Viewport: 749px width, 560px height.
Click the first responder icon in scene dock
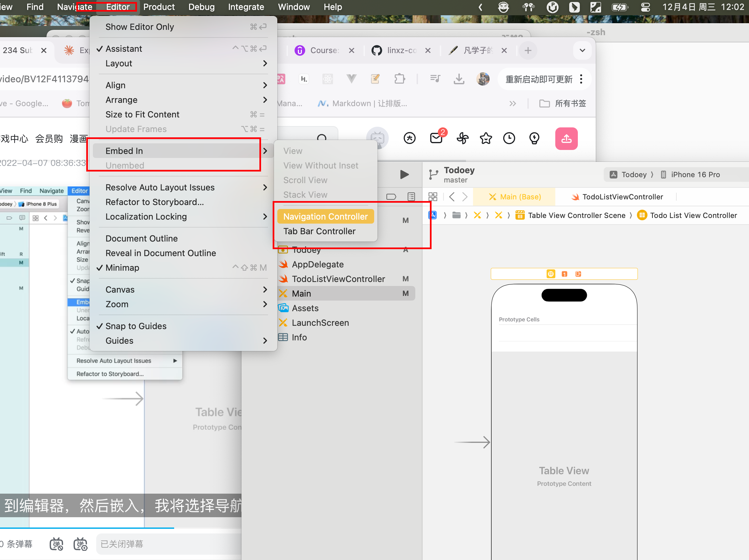564,274
